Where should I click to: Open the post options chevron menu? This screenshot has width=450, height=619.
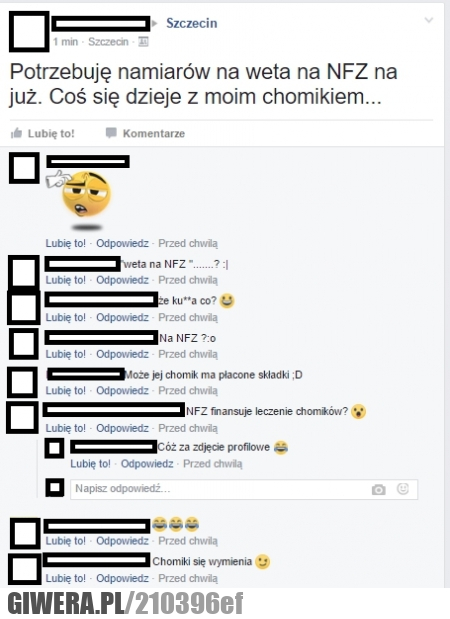tap(429, 20)
